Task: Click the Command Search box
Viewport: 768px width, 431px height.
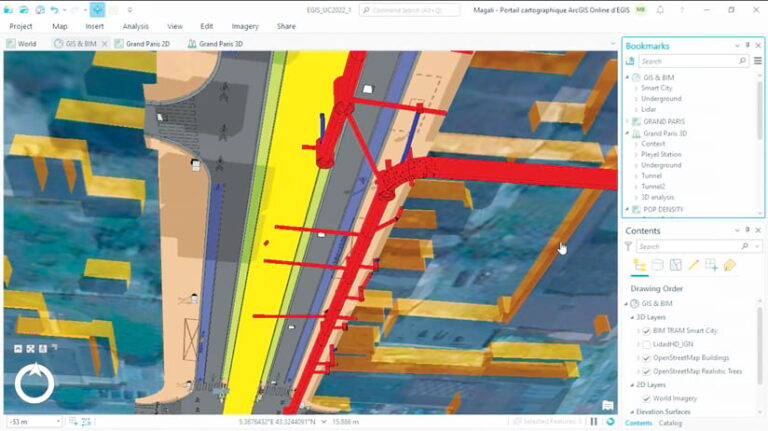Action: (410, 10)
